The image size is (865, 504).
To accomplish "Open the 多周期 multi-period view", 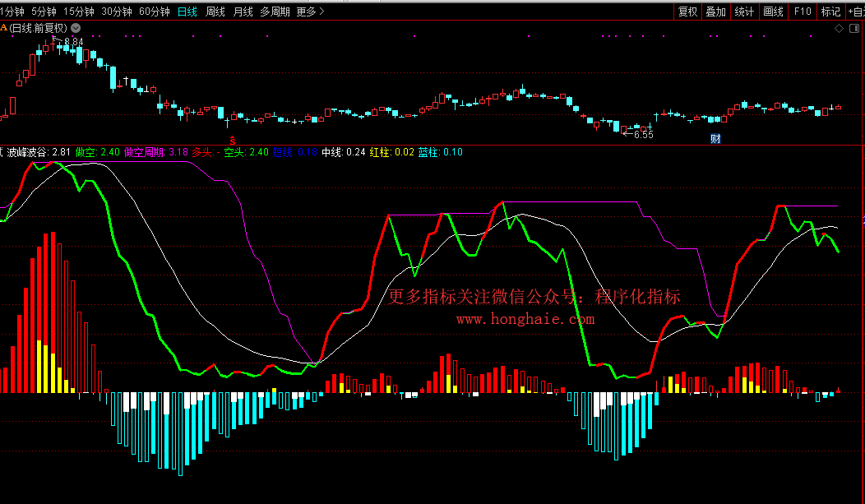I will point(275,12).
